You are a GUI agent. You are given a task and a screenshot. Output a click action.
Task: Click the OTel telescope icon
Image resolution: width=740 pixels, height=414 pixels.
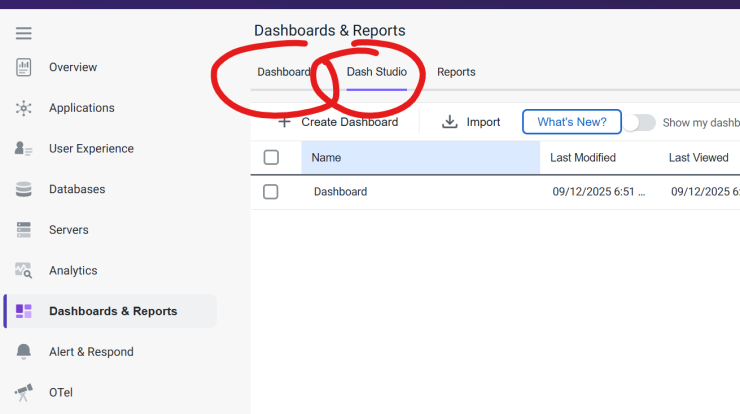pos(24,392)
